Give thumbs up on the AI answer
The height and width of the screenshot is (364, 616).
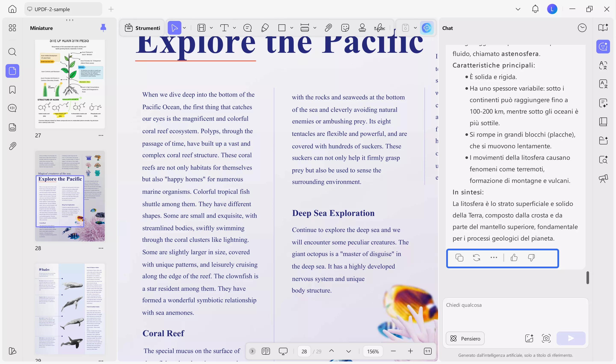(x=514, y=258)
